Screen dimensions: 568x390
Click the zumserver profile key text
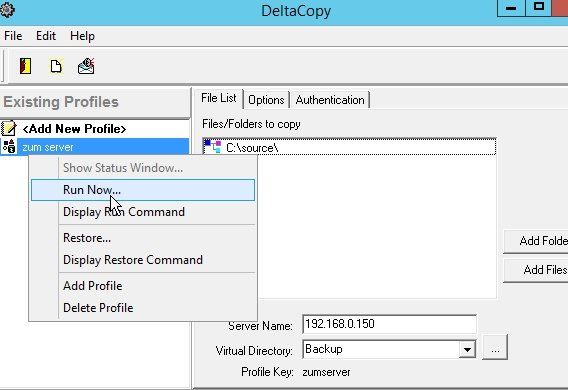click(x=326, y=372)
